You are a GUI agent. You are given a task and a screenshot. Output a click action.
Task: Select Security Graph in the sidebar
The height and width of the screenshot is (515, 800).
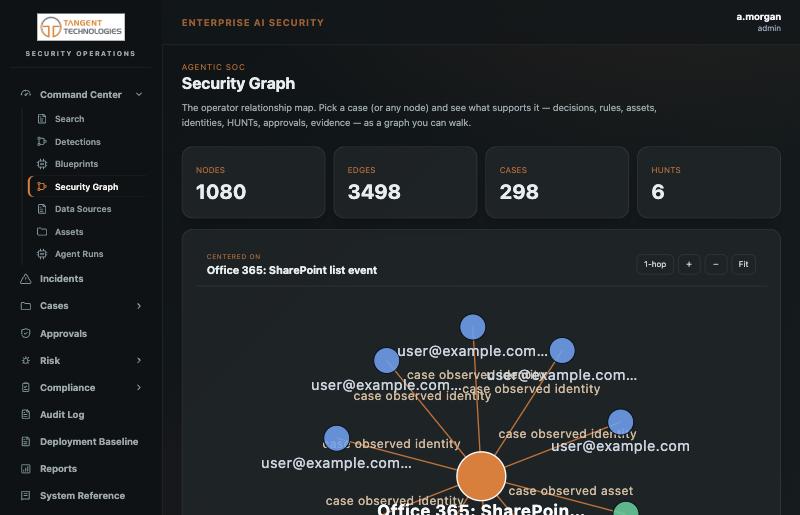click(86, 187)
